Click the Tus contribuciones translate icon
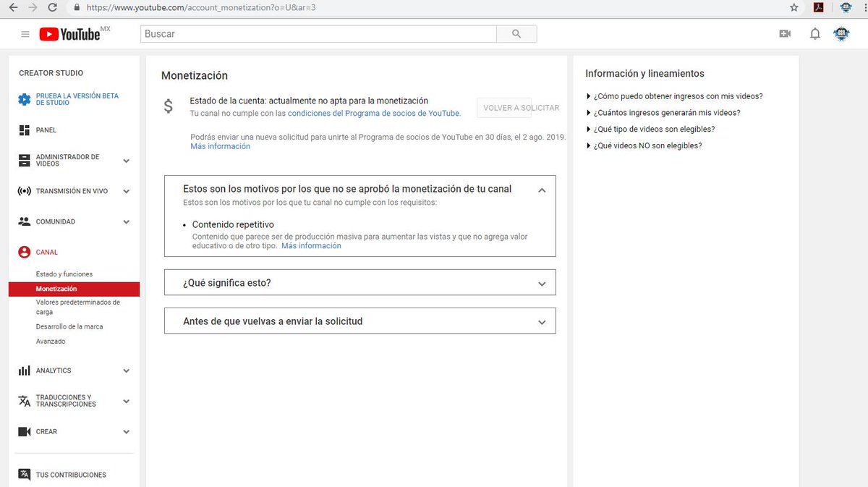Image resolution: width=868 pixels, height=487 pixels. tap(24, 475)
